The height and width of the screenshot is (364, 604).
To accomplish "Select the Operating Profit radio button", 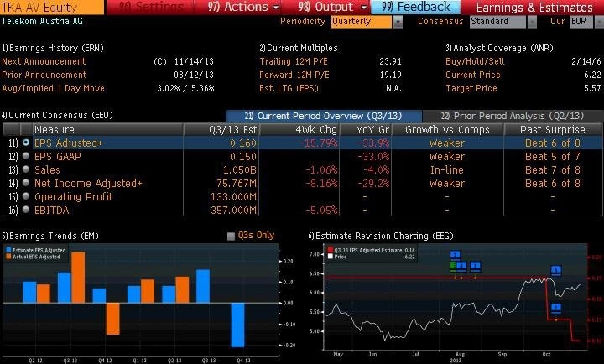I will 26,196.
